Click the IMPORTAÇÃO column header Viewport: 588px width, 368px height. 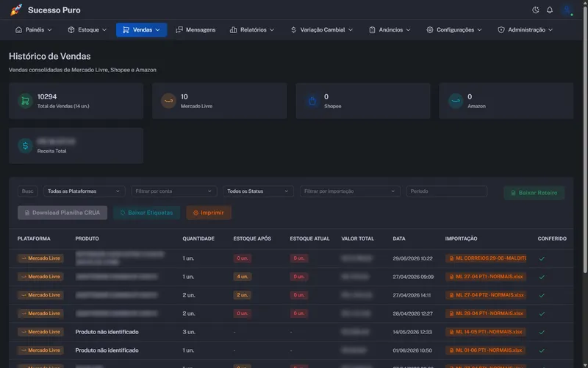tap(462, 238)
